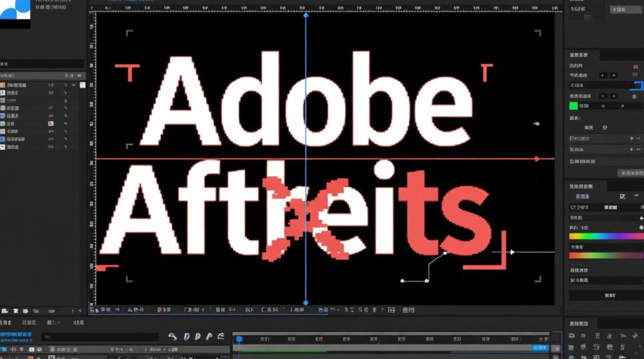This screenshot has width=644, height=359.
Task: Click on the rainbow hue slider
Action: click(x=606, y=236)
